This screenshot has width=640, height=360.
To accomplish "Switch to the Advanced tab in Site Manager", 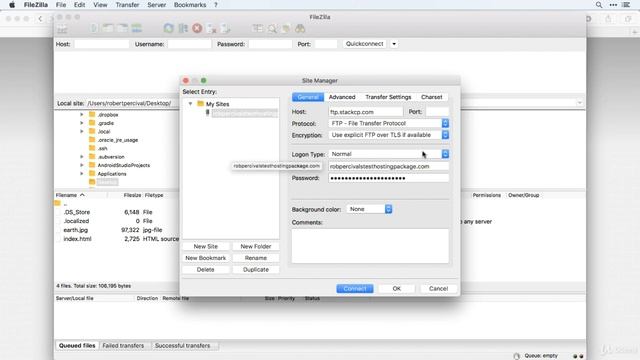I will [342, 97].
